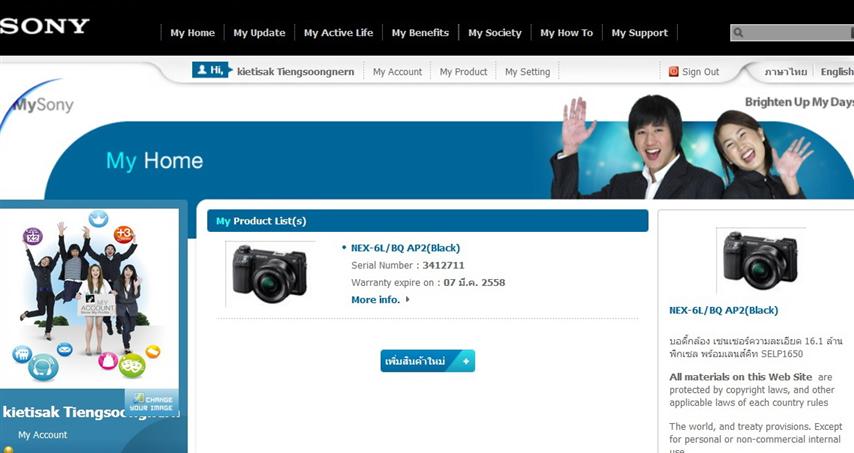The height and width of the screenshot is (453, 854).
Task: Click the pink shopping bag bubble icon
Action: click(x=108, y=360)
